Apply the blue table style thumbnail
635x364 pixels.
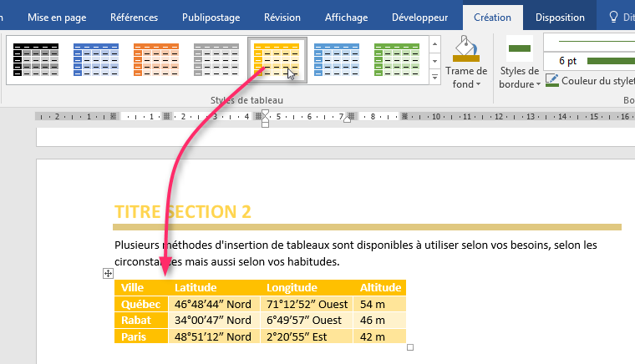point(96,60)
